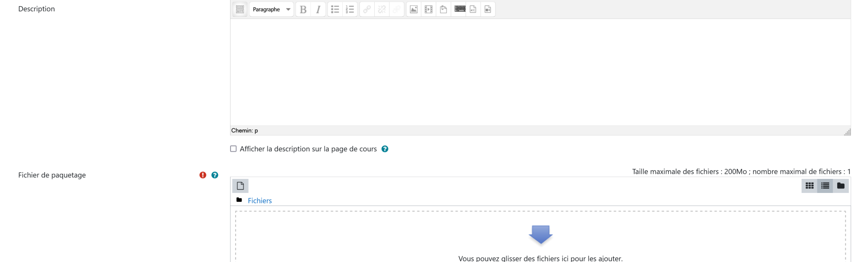868x262 pixels.
Task: Click the audio recording file icon
Action: point(473,9)
